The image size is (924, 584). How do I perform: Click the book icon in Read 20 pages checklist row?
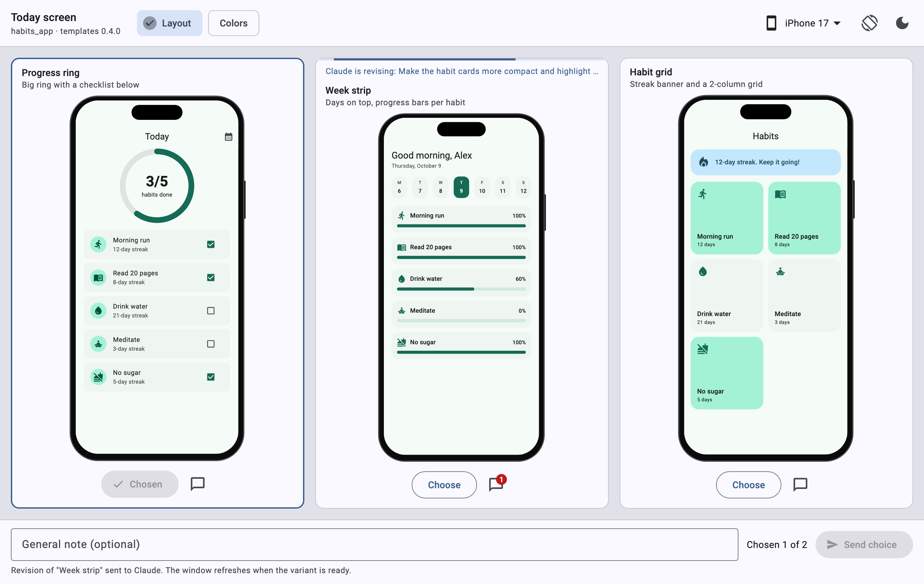(x=98, y=277)
